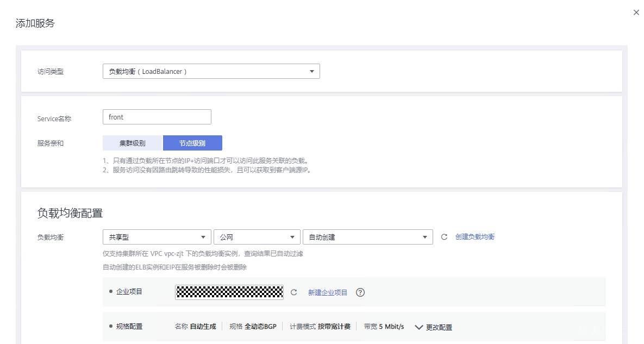Click the Service名称 input field containing front
This screenshot has height=344, width=644.
[x=157, y=117]
